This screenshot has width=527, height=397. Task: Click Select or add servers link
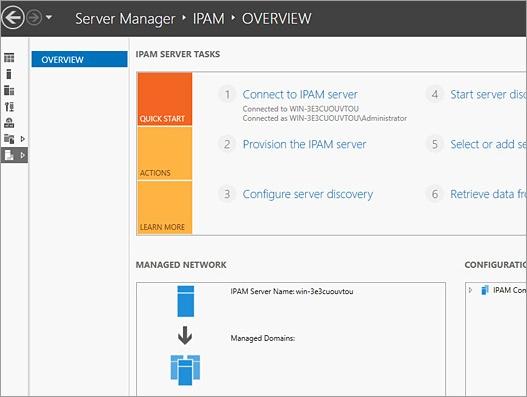click(488, 144)
